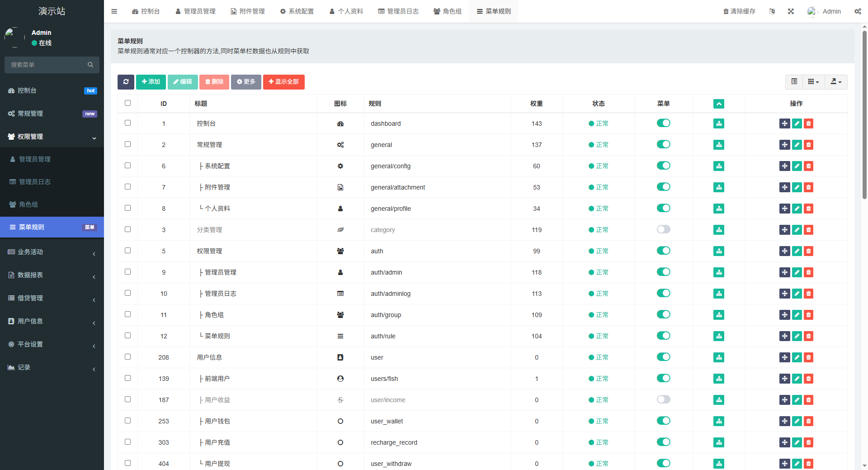Toggle fullscreen with the expand arrows icon

tap(790, 11)
